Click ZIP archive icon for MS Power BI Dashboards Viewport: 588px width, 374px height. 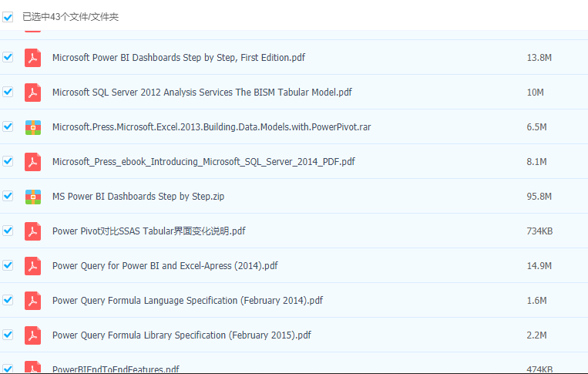pos(32,197)
